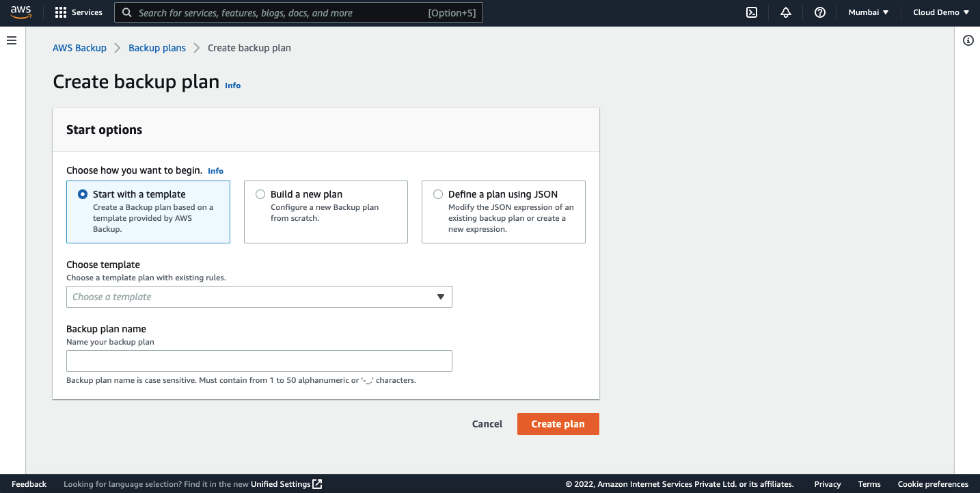Toggle the hamburger side navigation
This screenshot has width=980, height=493.
tap(12, 41)
